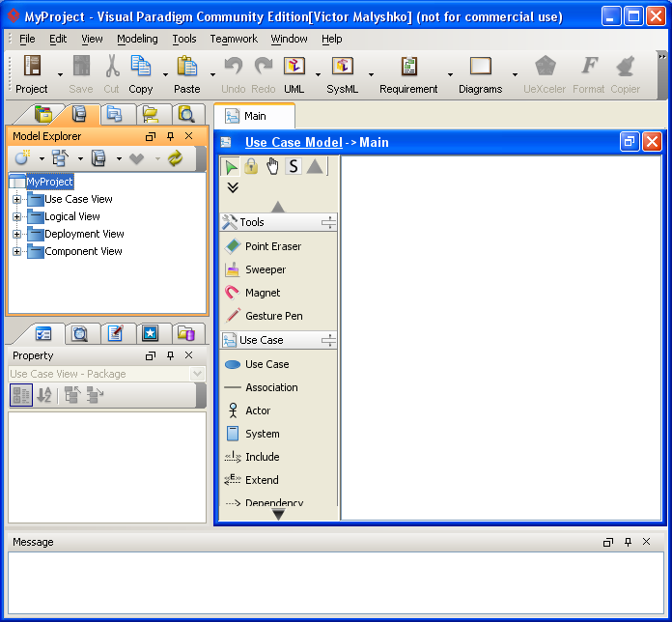The width and height of the screenshot is (672, 622).
Task: Select the Use Case oval shape tool
Action: [x=257, y=364]
